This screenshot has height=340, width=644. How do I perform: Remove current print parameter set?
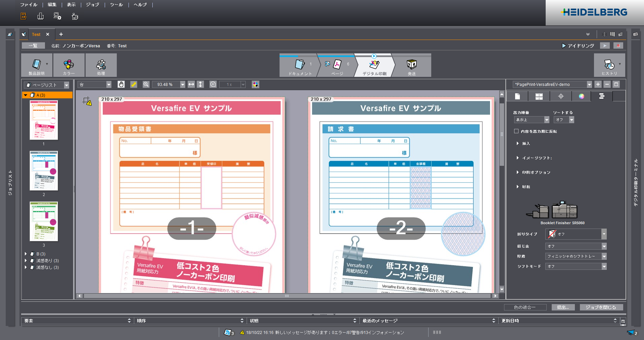[607, 85]
